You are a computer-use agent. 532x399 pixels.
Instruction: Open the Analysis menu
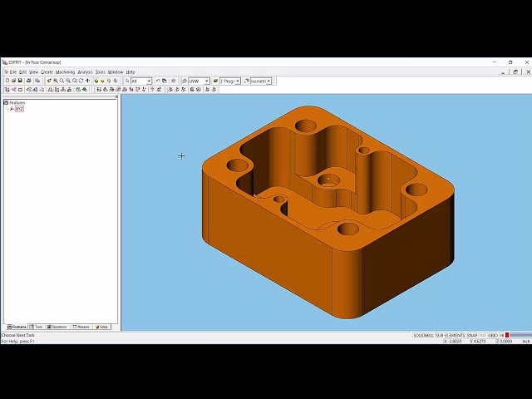(85, 72)
